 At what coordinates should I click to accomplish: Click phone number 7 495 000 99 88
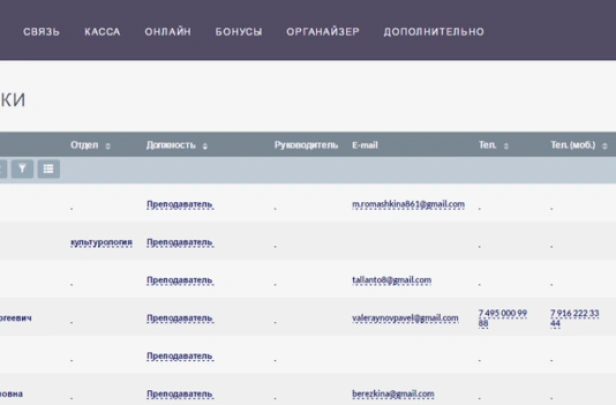(502, 318)
